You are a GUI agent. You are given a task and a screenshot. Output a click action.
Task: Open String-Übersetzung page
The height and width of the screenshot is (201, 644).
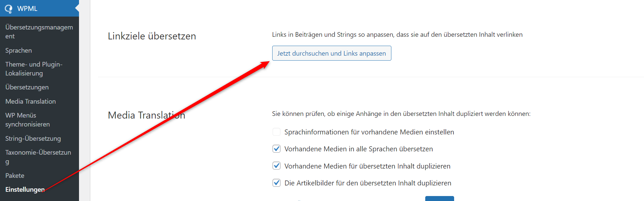[33, 138]
